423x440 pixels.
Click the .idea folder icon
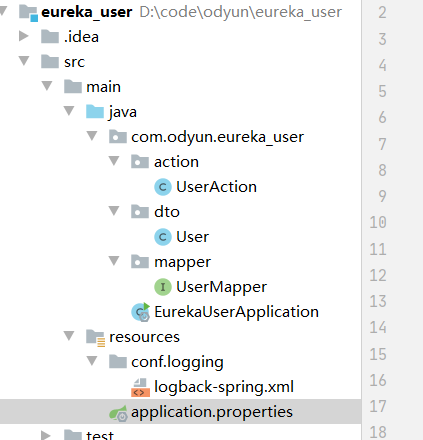[x=50, y=37]
